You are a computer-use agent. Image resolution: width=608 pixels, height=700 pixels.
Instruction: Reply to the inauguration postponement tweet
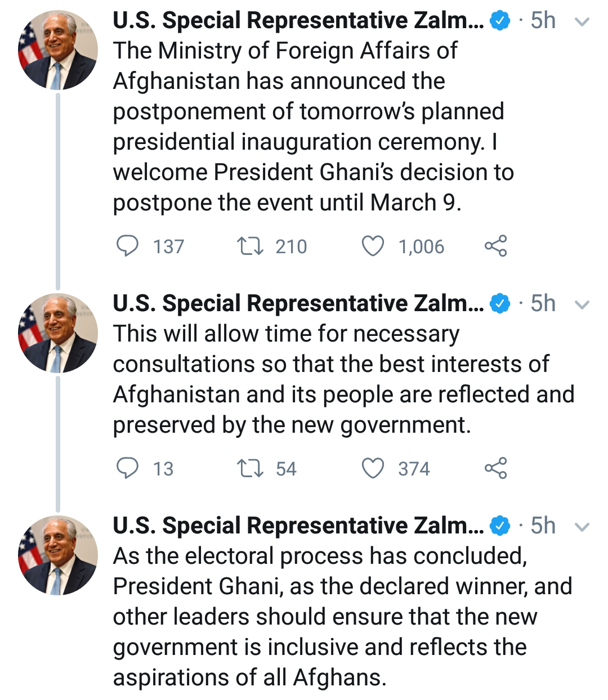pos(127,246)
